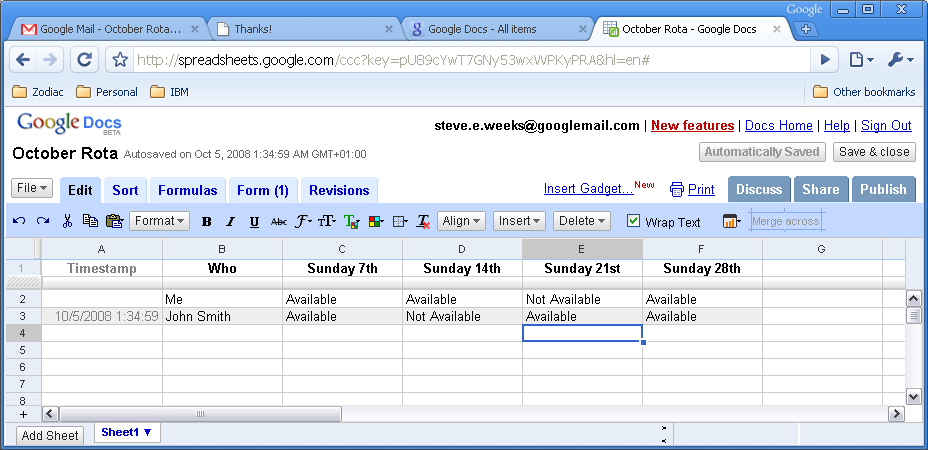Viewport: 928px width, 450px height.
Task: Paste using the clipboard icon
Action: point(114,221)
